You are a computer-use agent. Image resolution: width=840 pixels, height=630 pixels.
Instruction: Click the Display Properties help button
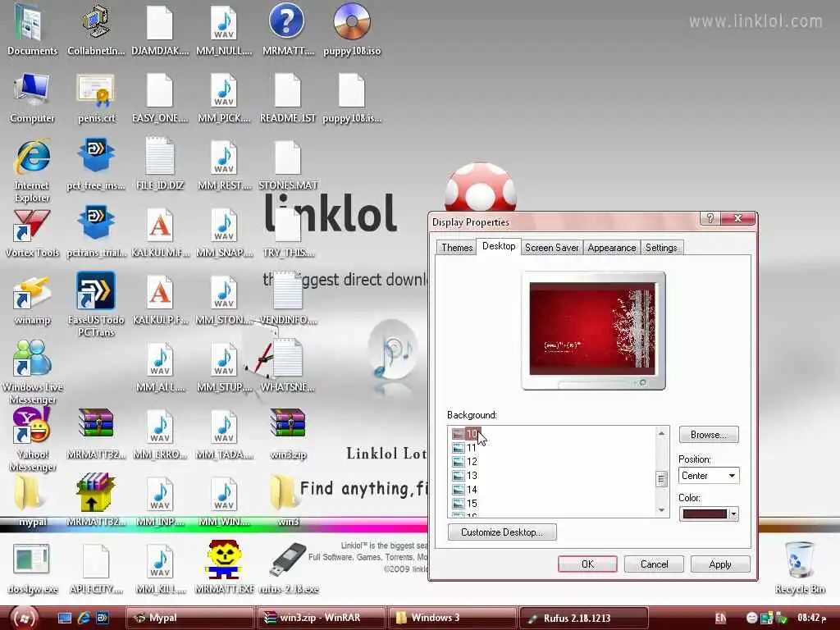click(x=710, y=218)
